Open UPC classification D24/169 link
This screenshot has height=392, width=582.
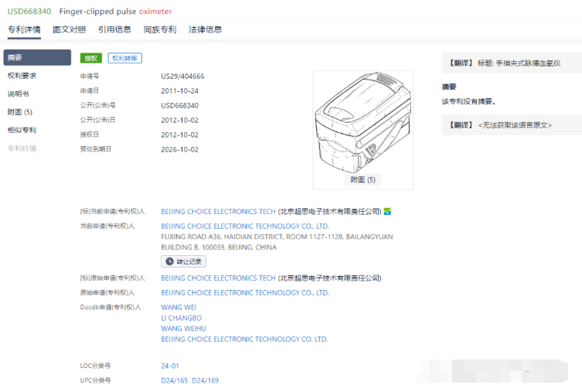[206, 380]
